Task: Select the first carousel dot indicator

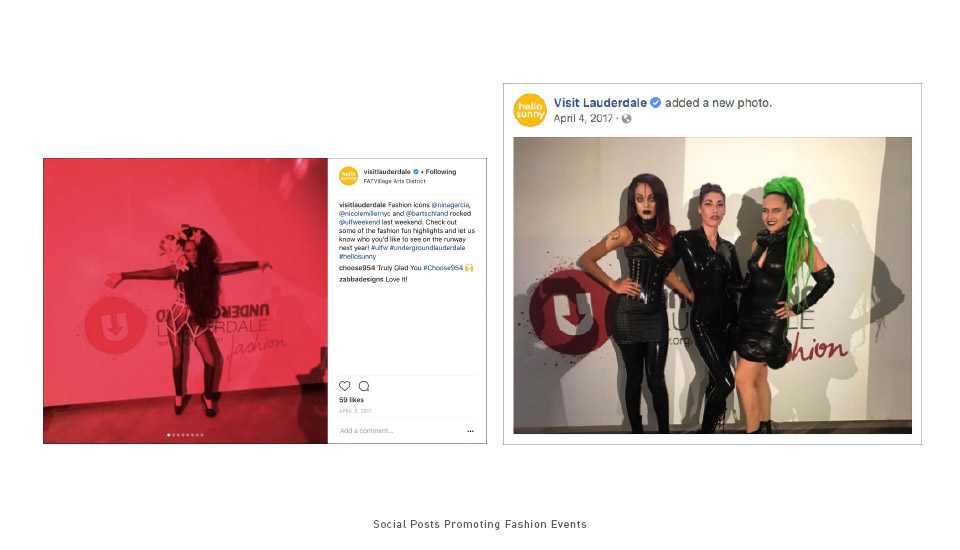Action: [169, 435]
